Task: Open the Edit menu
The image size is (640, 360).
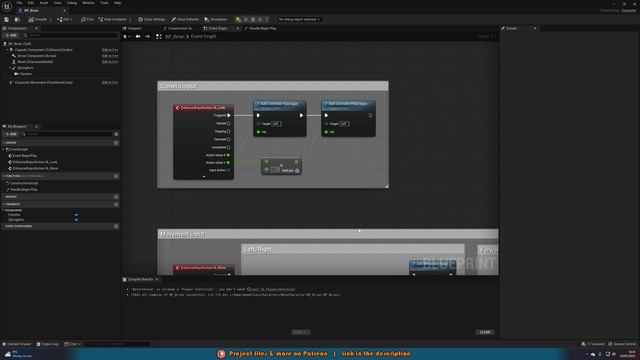Action: pos(31,3)
